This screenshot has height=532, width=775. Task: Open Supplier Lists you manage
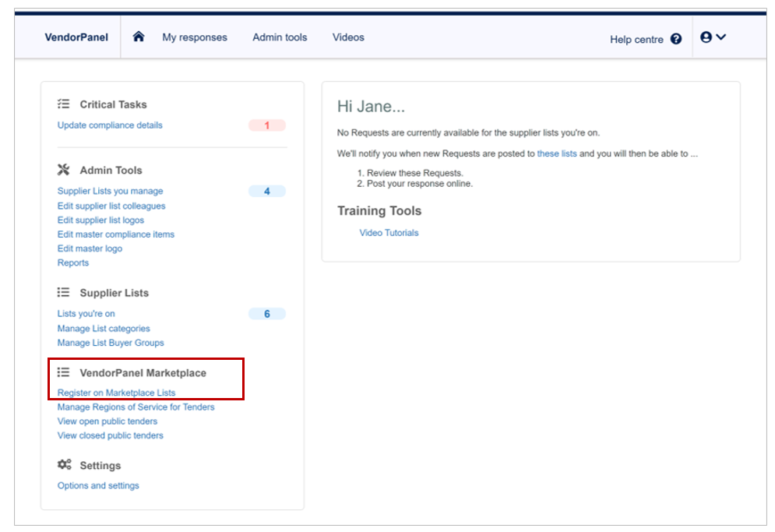pos(111,191)
